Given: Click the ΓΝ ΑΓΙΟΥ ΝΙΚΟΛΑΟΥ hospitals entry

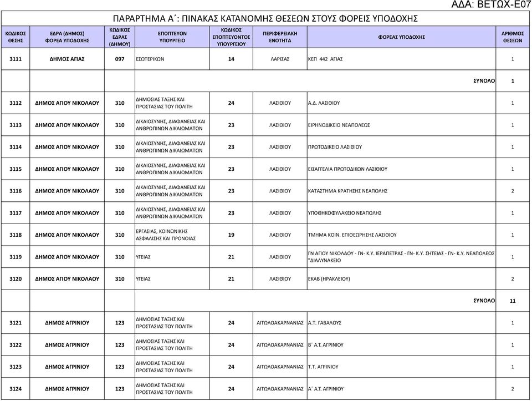Looking at the screenshot, I should [x=401, y=257].
